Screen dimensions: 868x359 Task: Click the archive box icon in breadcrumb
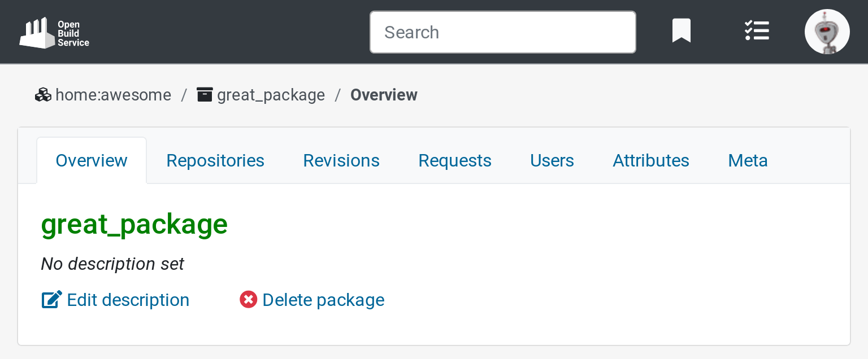(x=205, y=94)
